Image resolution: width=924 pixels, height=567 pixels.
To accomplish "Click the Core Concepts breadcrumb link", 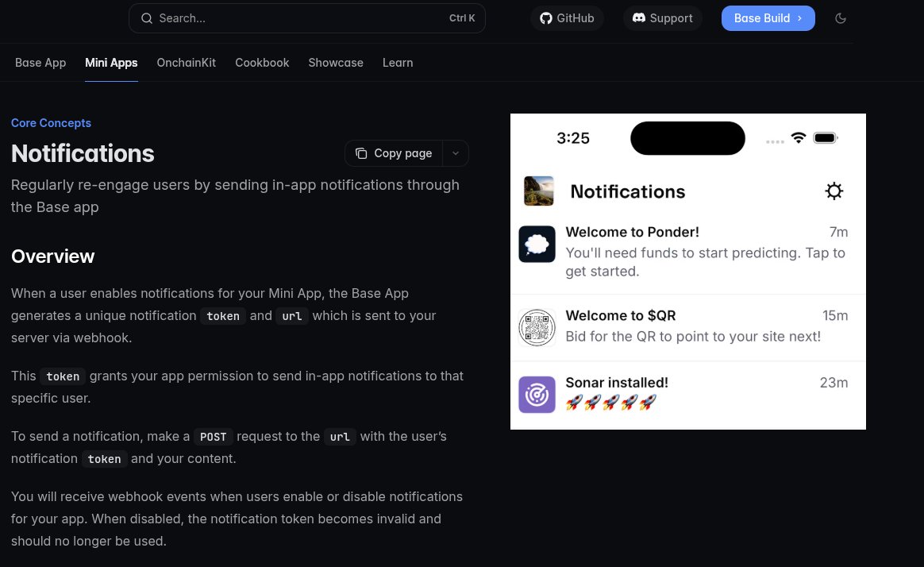I will coord(52,122).
